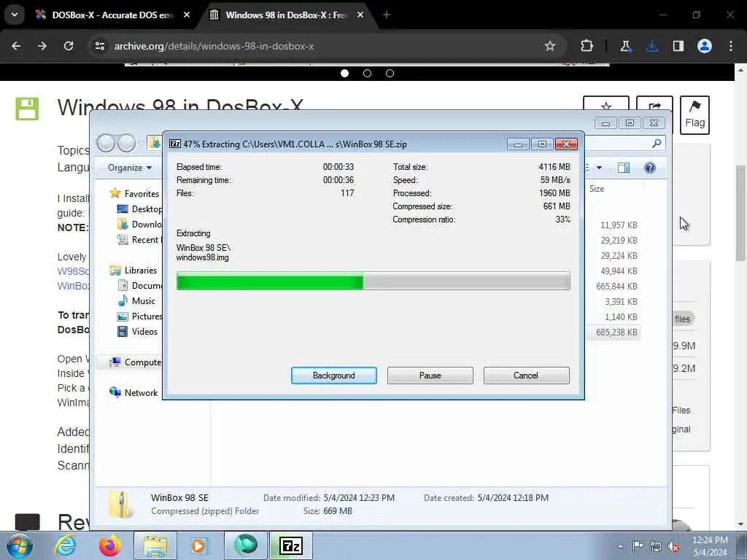Viewport: 747px width, 560px height.
Task: Click the browser page vertical scrollbar
Action: [740, 213]
